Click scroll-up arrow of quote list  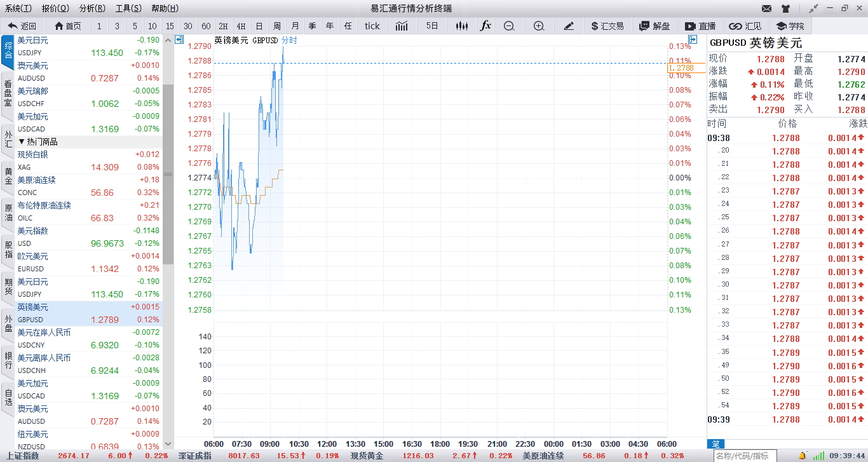[x=168, y=40]
